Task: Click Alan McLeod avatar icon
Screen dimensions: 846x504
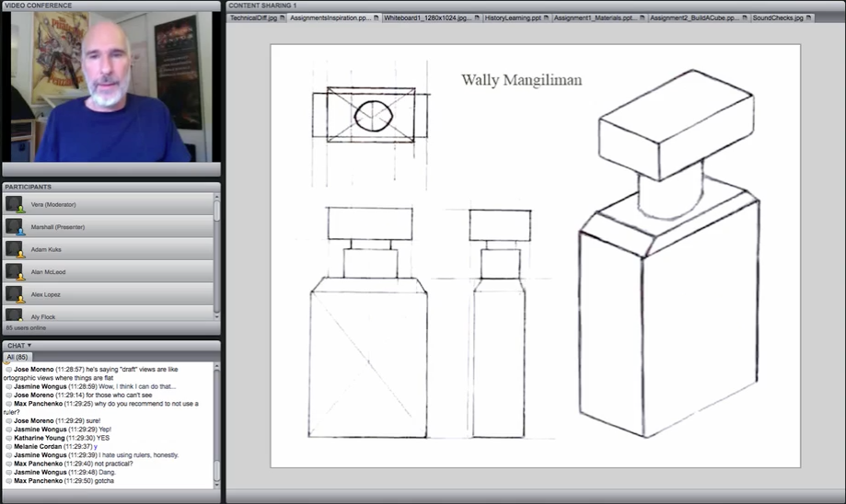Action: 15,272
